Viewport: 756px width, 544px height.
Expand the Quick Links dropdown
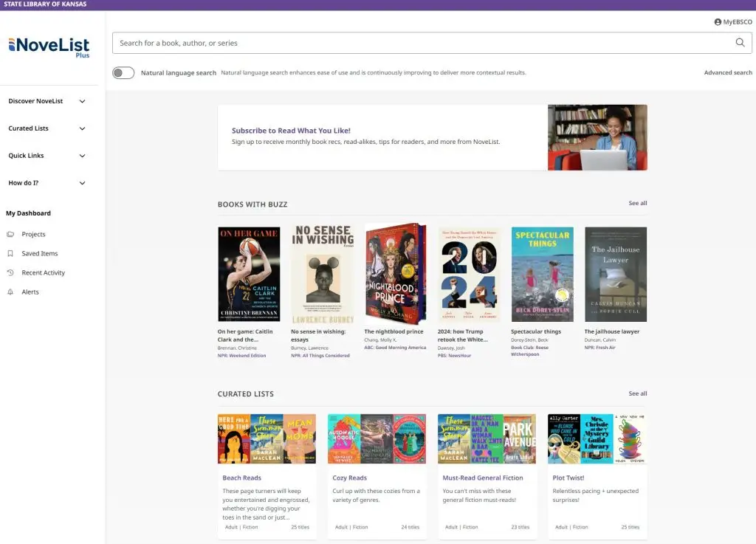tap(82, 156)
